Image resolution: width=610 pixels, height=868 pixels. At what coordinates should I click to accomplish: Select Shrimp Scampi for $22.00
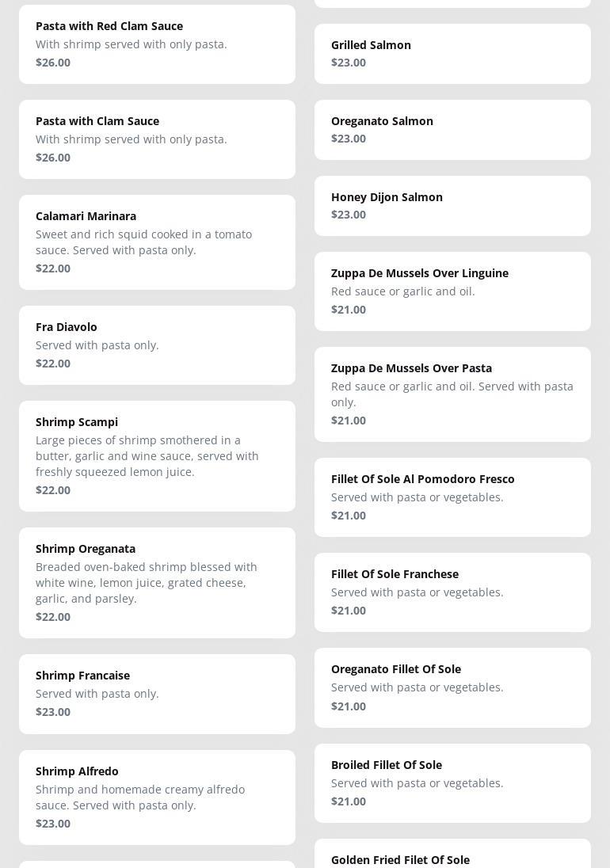157,456
